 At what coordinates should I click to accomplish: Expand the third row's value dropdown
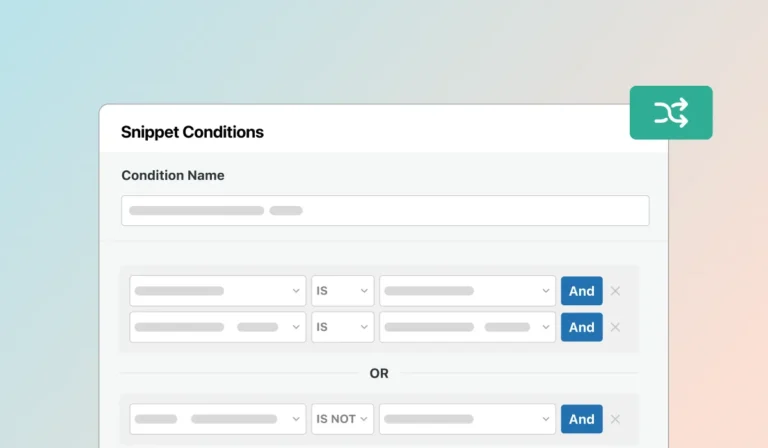coord(467,419)
